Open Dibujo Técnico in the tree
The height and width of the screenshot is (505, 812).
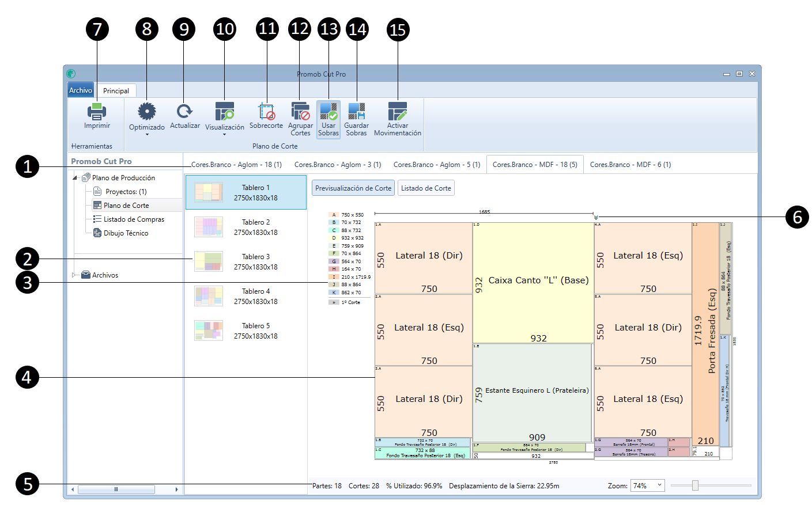(x=126, y=233)
